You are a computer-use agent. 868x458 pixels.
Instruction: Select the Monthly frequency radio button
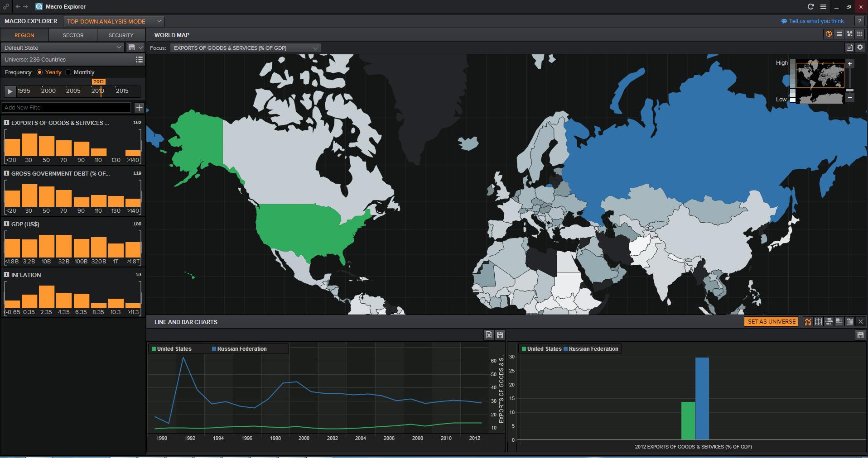(x=68, y=72)
